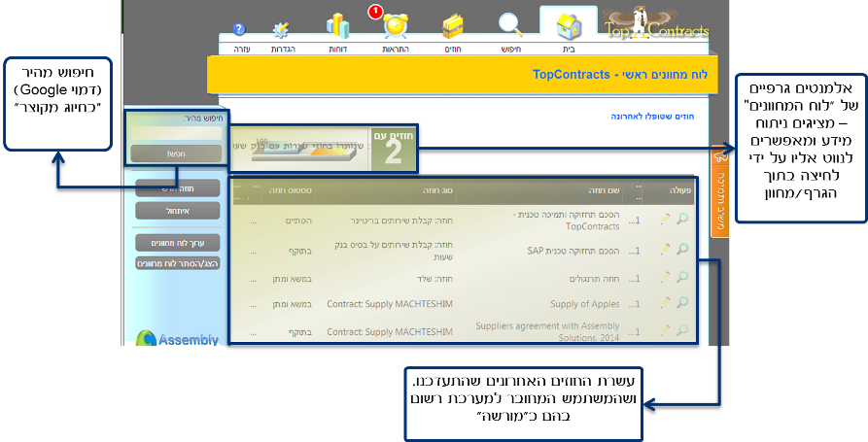Click type cell 'חוזה: שלד'
This screenshot has width=868, height=442.
point(434,279)
